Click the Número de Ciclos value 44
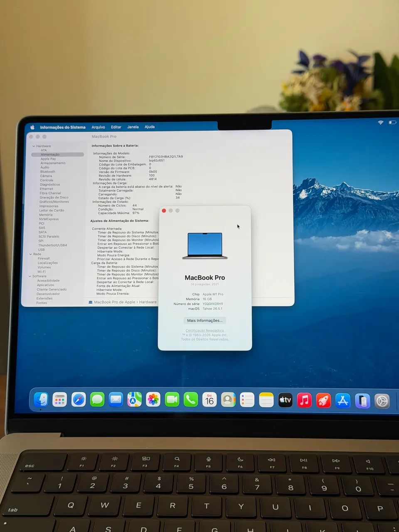This screenshot has height=532, width=399. (135, 205)
